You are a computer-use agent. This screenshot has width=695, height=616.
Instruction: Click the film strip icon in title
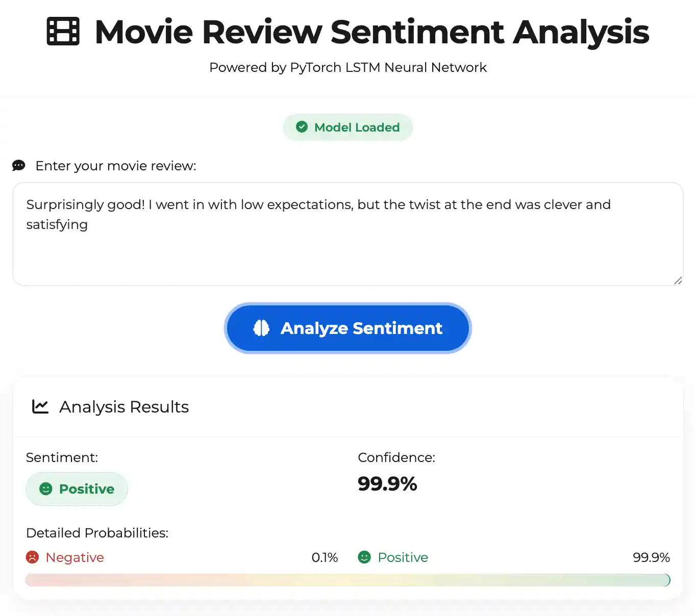[x=63, y=32]
